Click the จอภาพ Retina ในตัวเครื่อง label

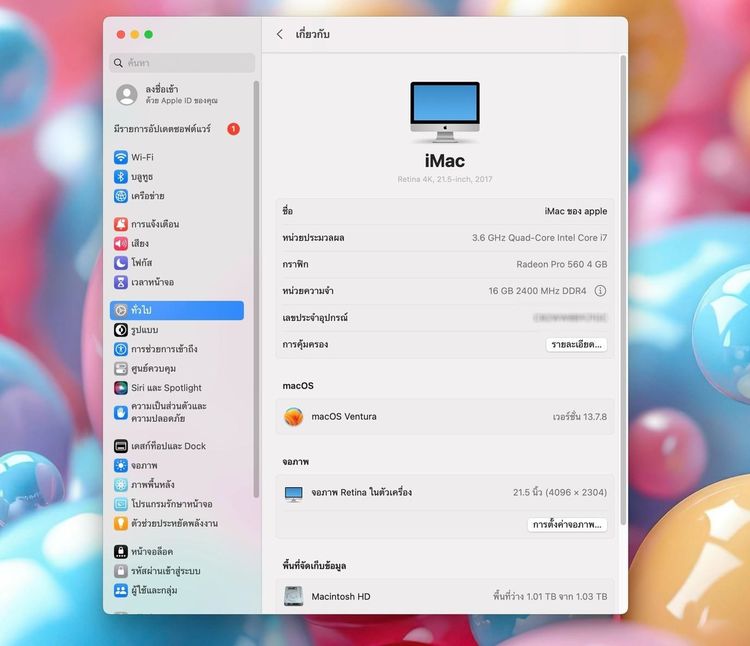[x=362, y=492]
